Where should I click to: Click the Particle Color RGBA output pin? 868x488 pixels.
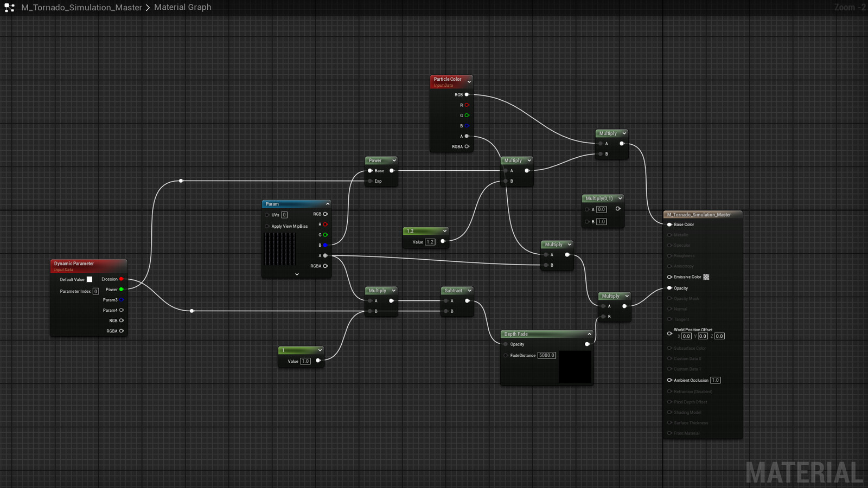pos(467,146)
